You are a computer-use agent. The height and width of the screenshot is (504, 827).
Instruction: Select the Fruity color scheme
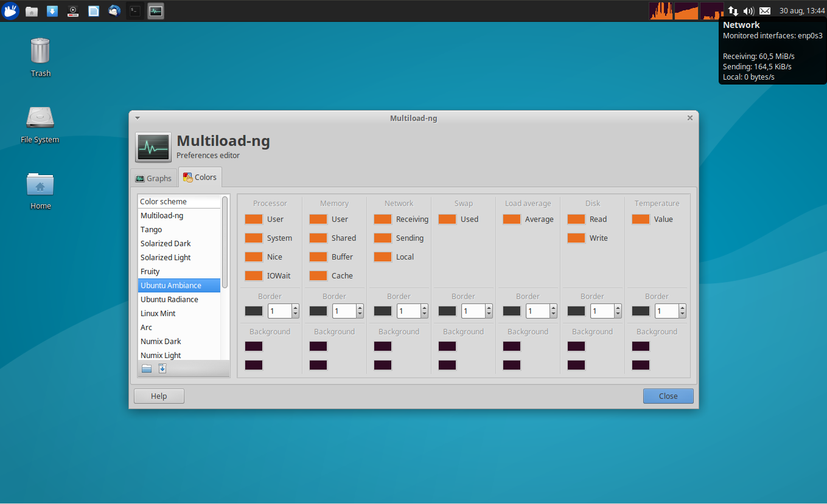click(151, 271)
